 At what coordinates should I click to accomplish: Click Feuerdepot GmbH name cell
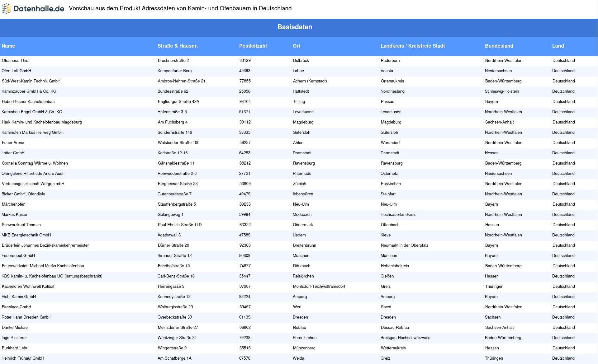(x=18, y=256)
